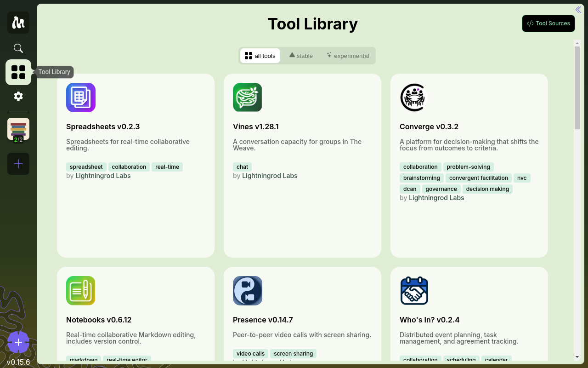The width and height of the screenshot is (588, 368).
Task: Open Spreadsheets v0.2.3 title
Action: 103,126
